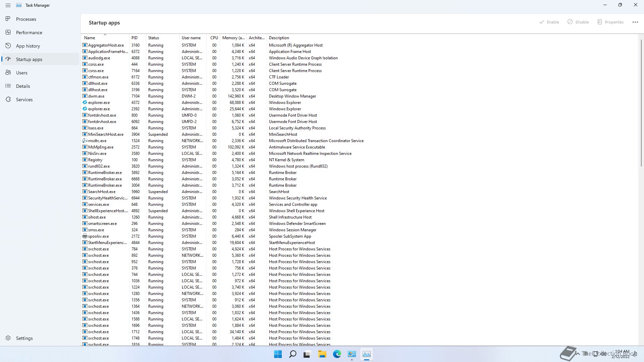Open taskbar Search
Viewport: 644px width, 362px height.
(292, 354)
